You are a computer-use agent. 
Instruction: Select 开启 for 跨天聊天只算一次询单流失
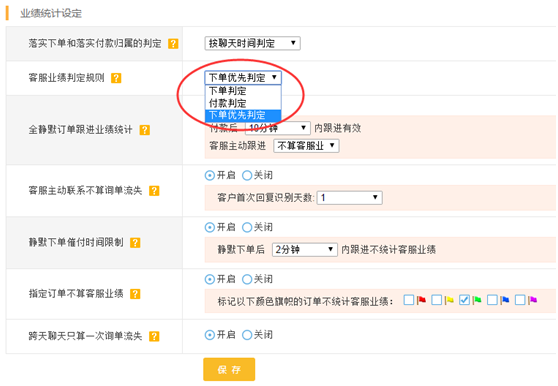pos(210,335)
